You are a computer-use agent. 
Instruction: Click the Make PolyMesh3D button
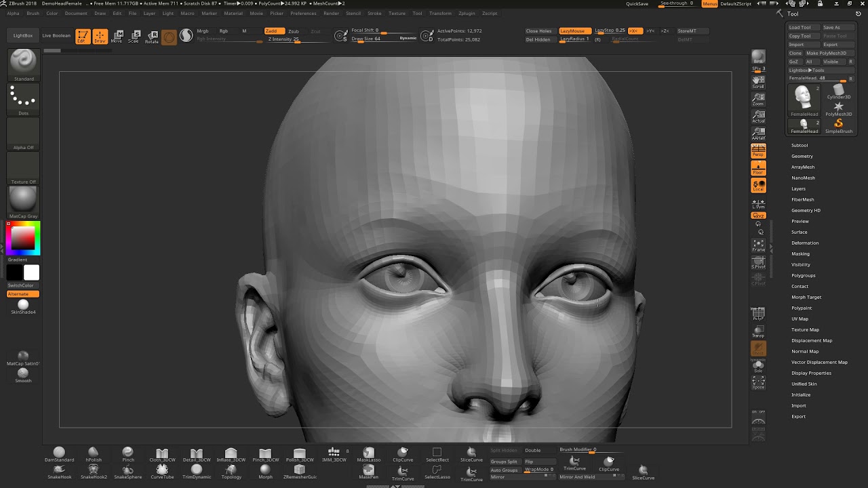point(826,53)
